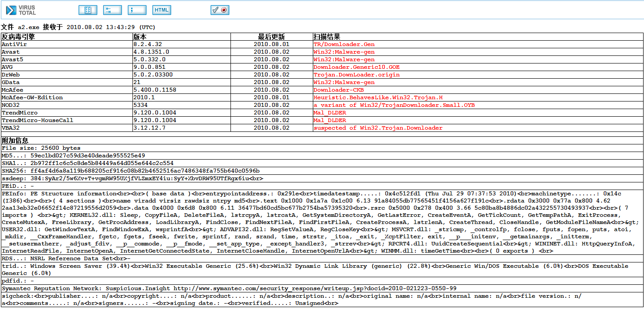The image size is (644, 317).
Task: Select the pdfid row
Action: [322, 281]
